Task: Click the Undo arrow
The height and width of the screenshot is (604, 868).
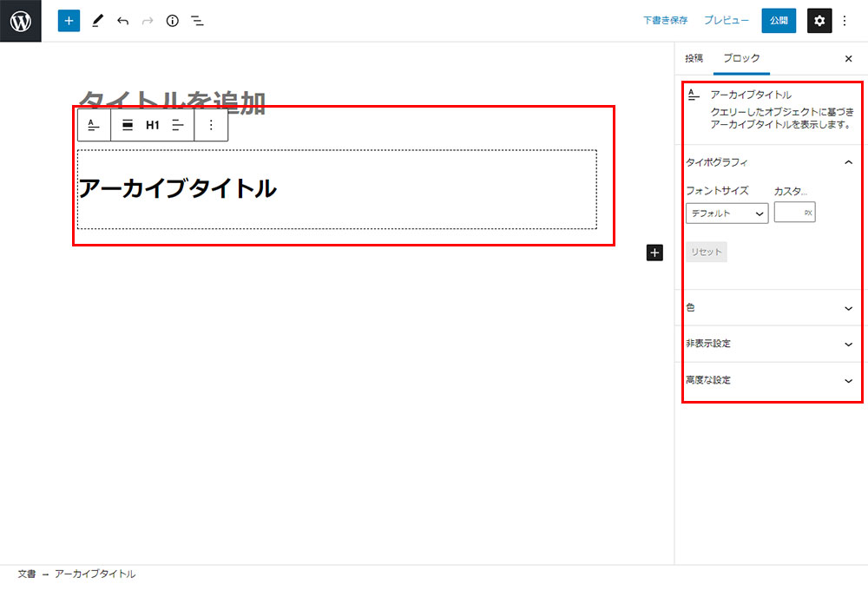Action: pos(122,21)
